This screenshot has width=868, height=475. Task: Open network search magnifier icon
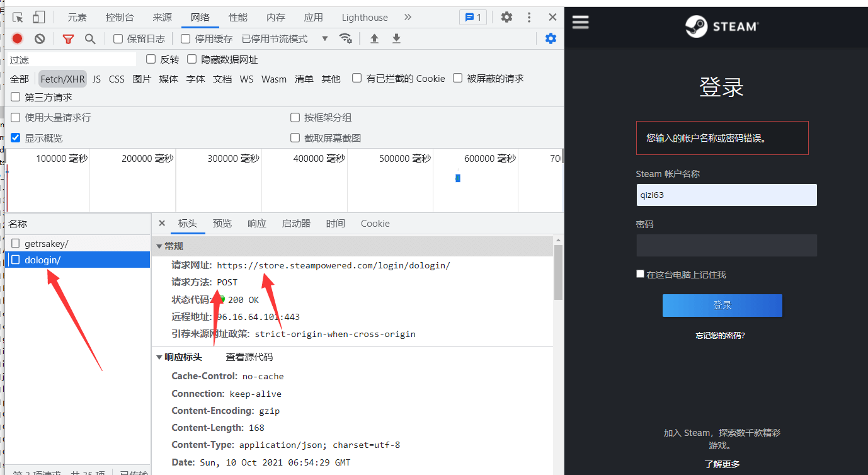(x=90, y=39)
